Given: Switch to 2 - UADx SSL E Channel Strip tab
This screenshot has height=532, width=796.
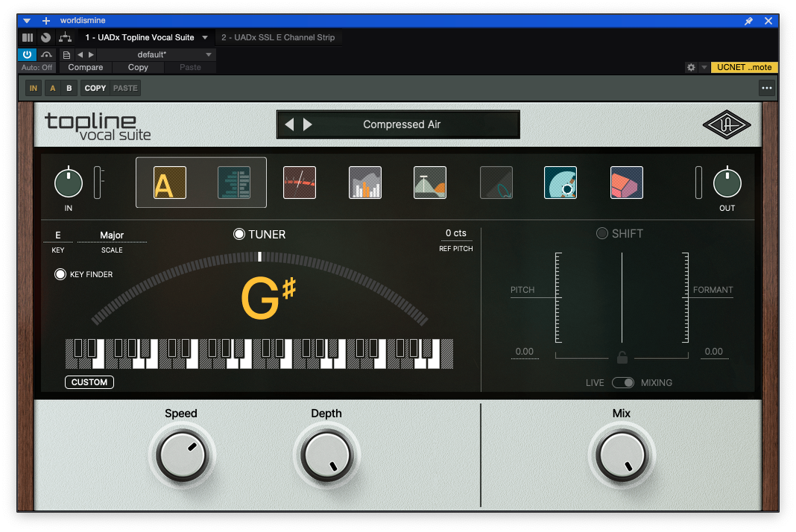Looking at the screenshot, I should pyautogui.click(x=278, y=37).
